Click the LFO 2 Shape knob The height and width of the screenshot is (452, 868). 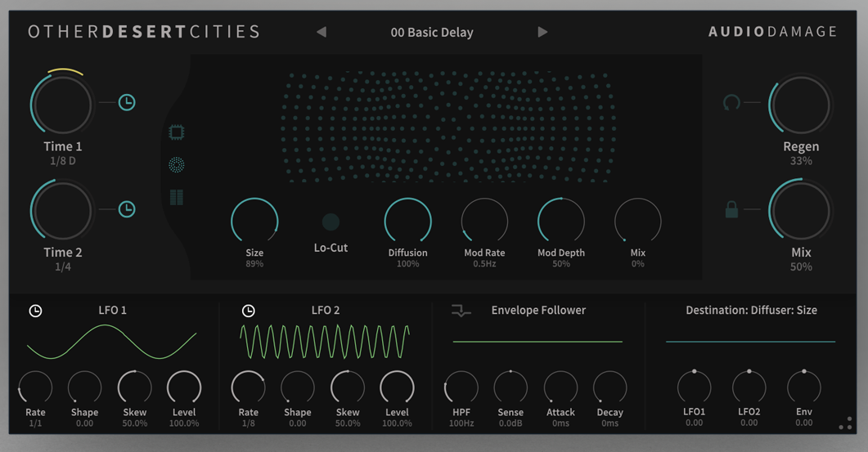tap(297, 387)
